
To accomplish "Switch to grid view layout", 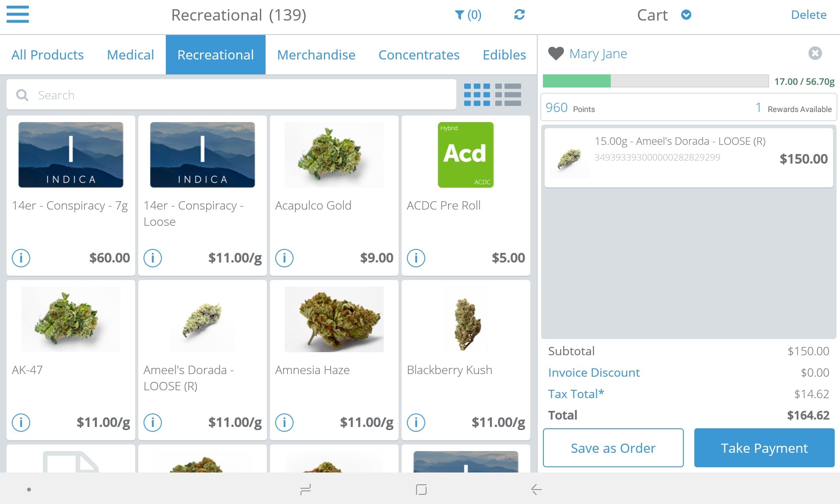I will click(x=477, y=95).
